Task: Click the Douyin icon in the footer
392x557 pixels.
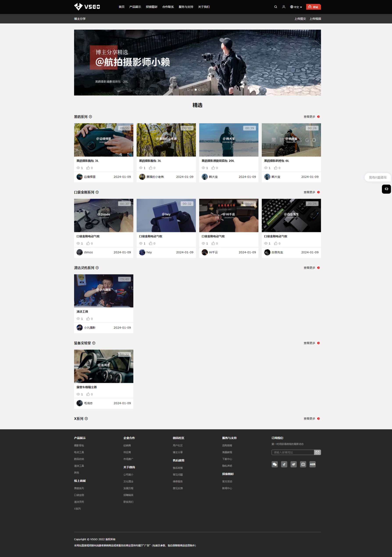Action: tap(284, 464)
